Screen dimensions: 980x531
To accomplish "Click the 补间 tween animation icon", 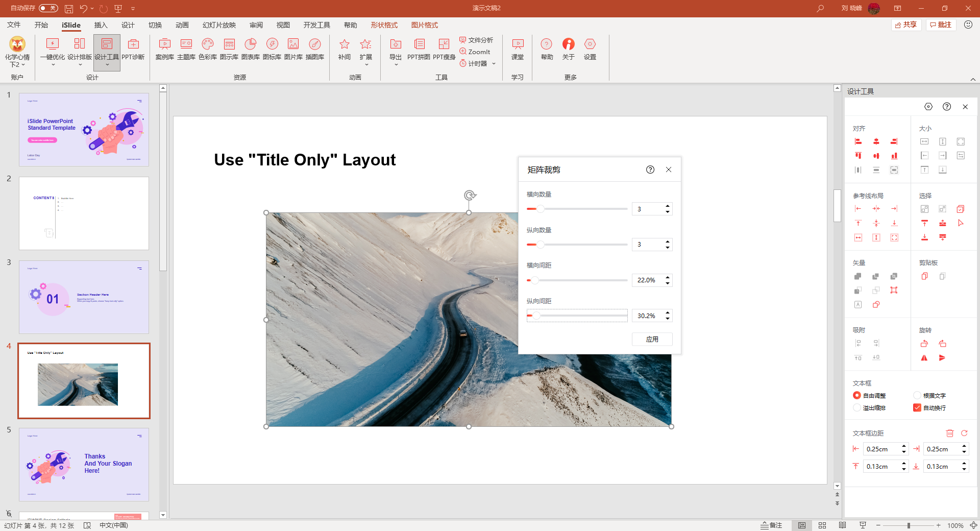I will click(344, 49).
